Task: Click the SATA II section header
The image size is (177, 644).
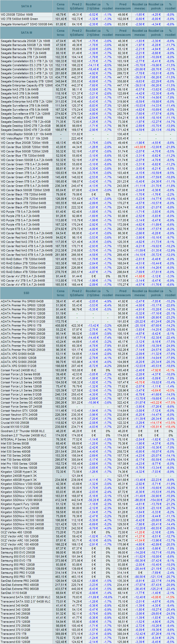Action: click(26, 6)
